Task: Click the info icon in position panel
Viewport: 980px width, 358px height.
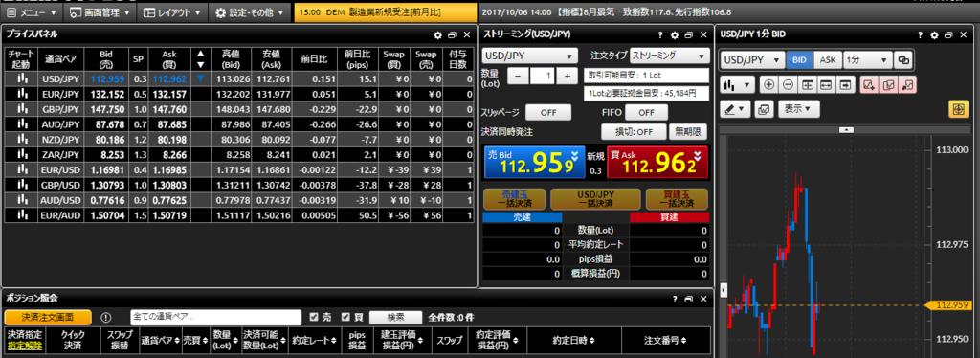Action: point(105,317)
